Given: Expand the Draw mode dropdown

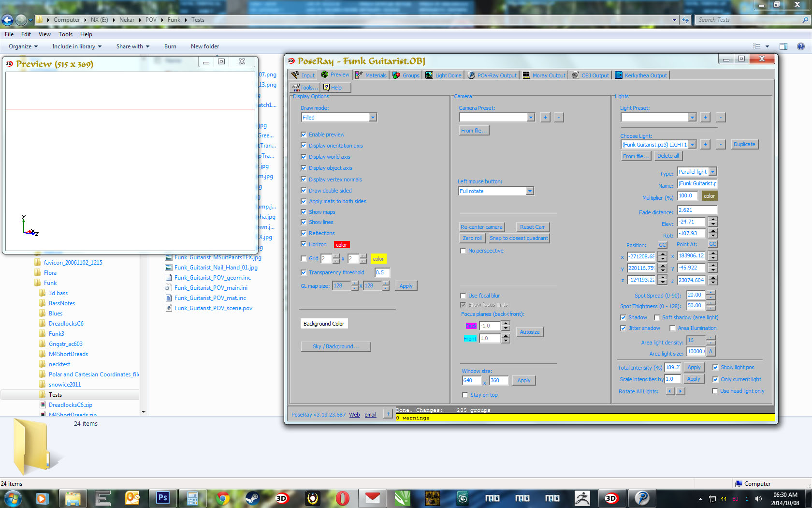Looking at the screenshot, I should 372,118.
